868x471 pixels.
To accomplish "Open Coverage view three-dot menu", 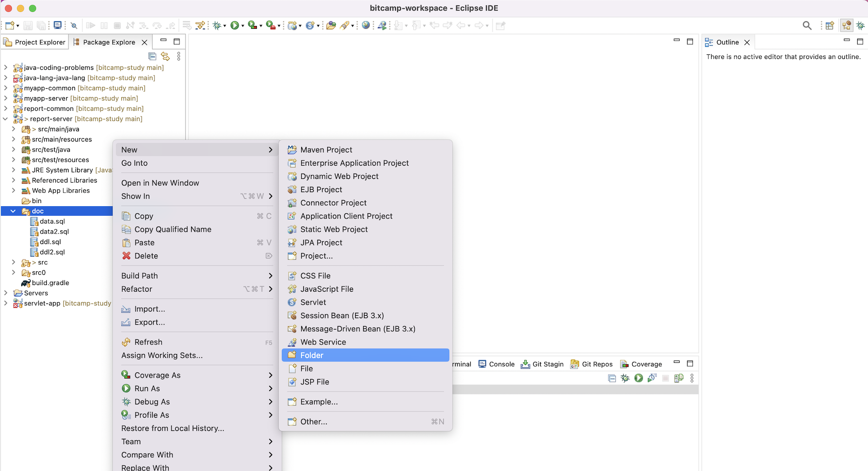I will (692, 378).
